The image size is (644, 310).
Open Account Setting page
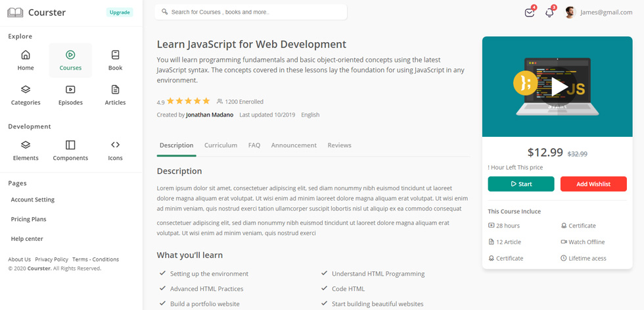[x=32, y=200]
